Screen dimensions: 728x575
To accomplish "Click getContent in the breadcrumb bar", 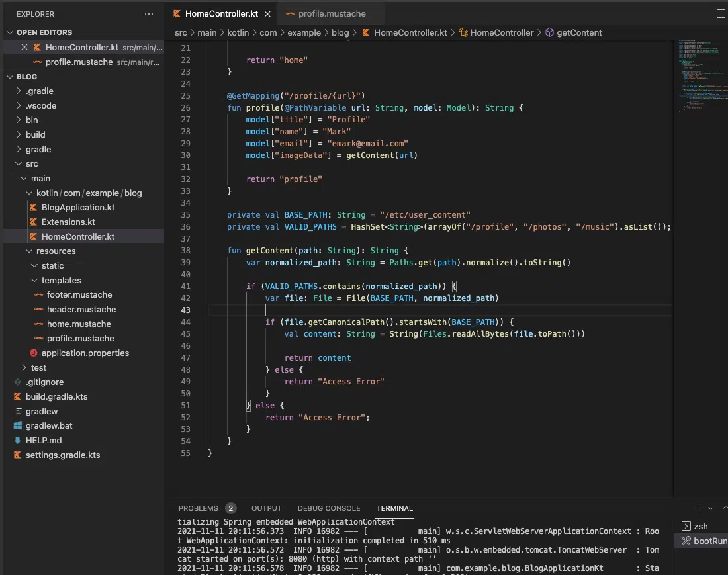I will coord(578,32).
